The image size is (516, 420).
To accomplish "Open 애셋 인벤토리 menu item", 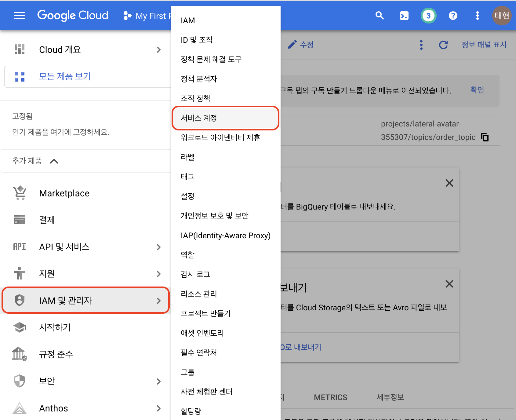I will [226, 333].
